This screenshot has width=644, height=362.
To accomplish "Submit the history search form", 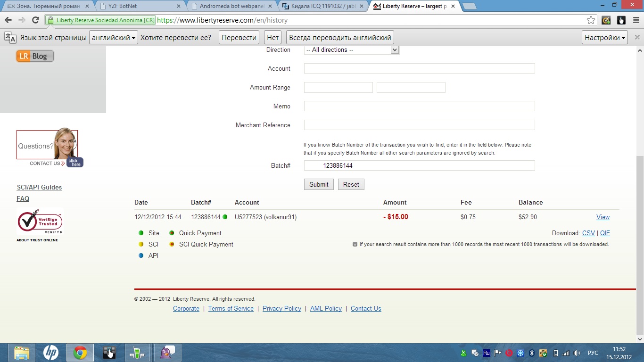I will coord(319,184).
